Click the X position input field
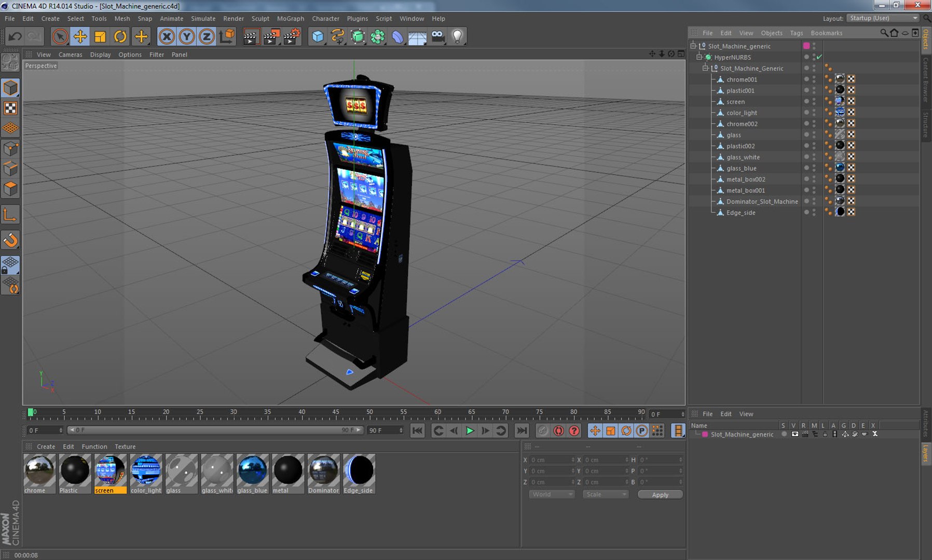The height and width of the screenshot is (560, 932). tap(552, 460)
